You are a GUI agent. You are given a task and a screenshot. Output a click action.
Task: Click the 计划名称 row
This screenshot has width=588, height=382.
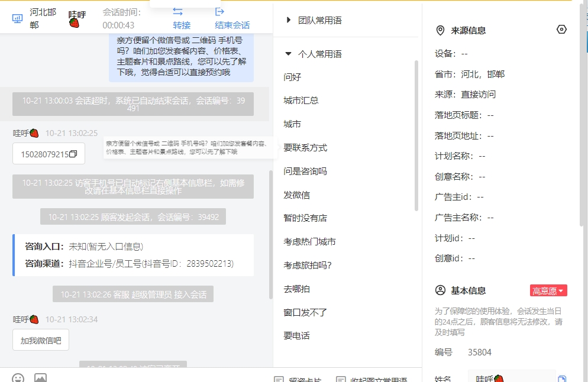460,156
